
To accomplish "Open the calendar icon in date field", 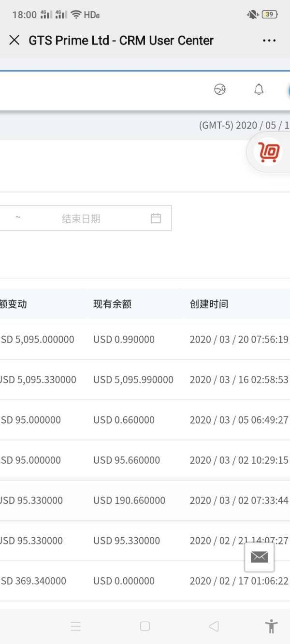I will pos(156,218).
